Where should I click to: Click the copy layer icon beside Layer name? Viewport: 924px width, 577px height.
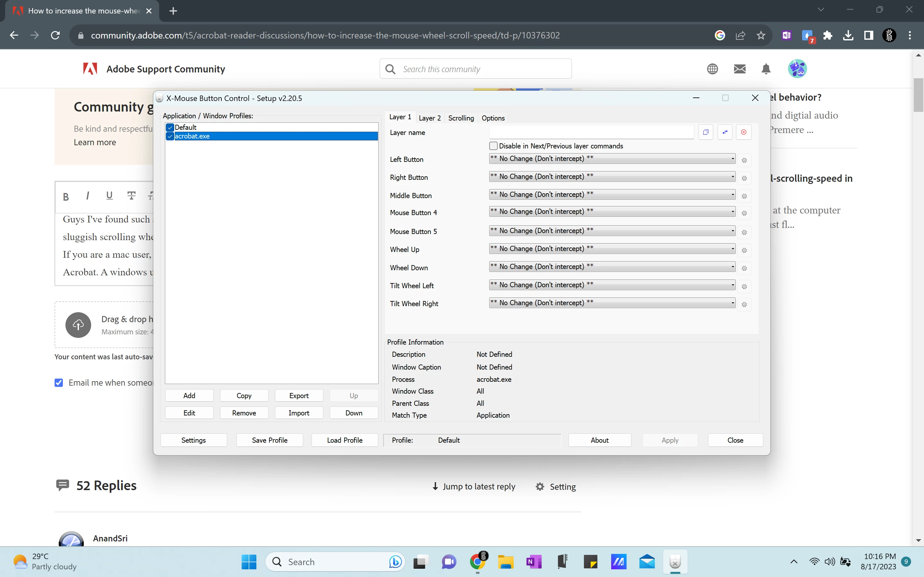[x=706, y=132]
